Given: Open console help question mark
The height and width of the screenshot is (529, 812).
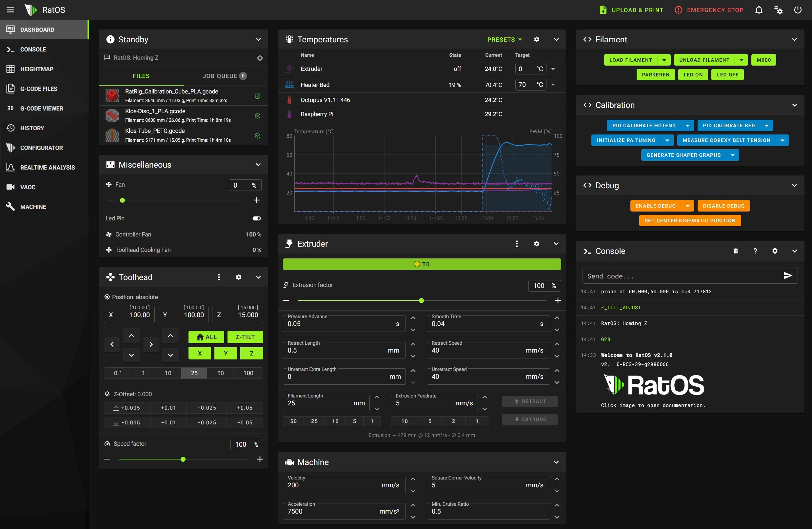Looking at the screenshot, I should [755, 251].
